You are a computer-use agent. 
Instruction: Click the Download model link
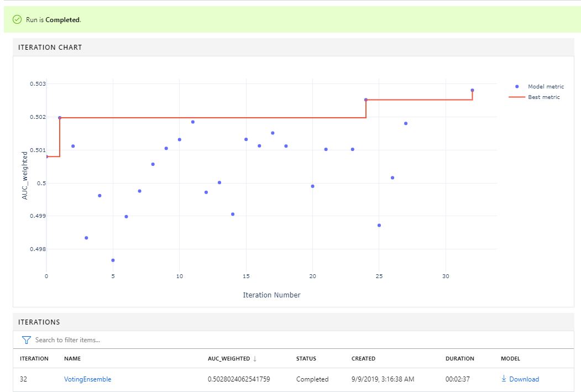(524, 379)
